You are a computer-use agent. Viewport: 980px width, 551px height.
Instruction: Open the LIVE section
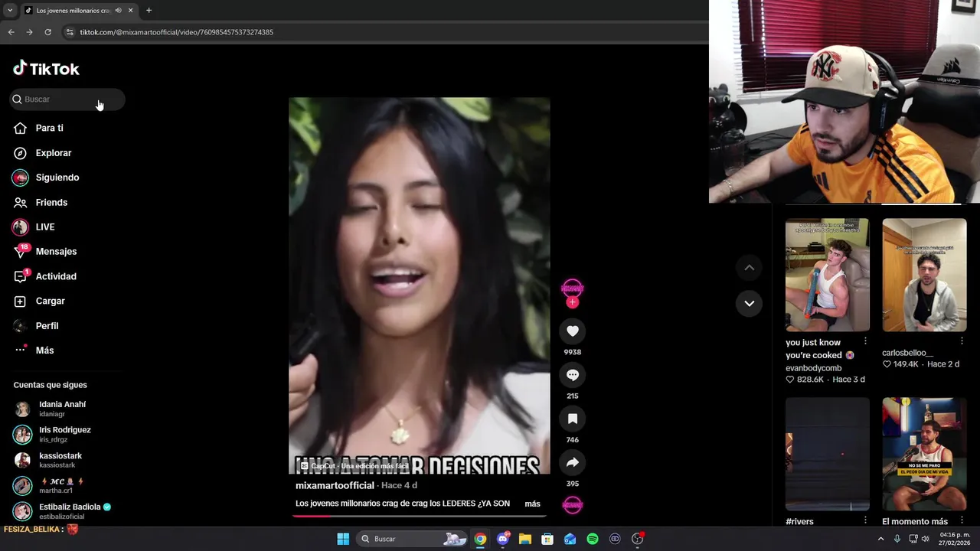click(x=34, y=227)
